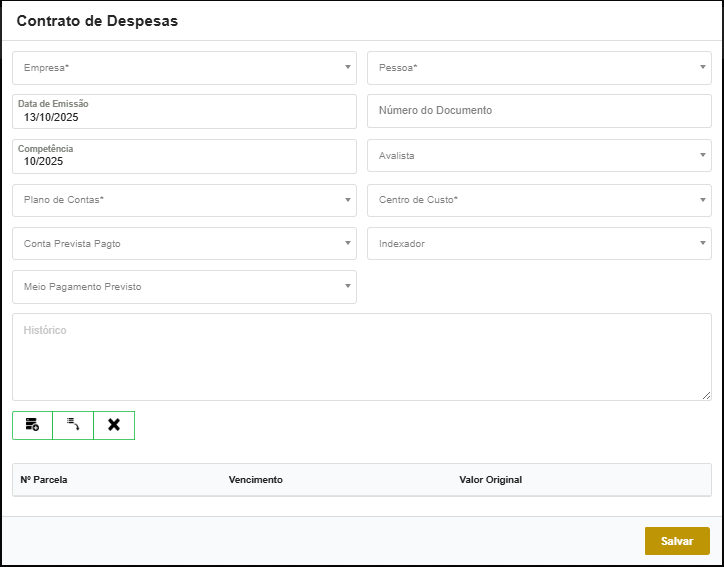The height and width of the screenshot is (567, 724).
Task: Click the Valor Original column header
Action: pos(490,480)
